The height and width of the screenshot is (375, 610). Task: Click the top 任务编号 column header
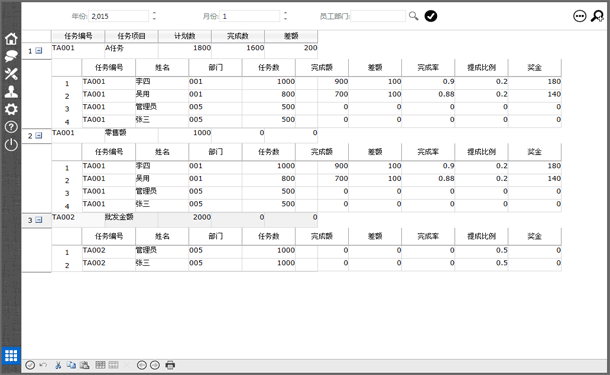pyautogui.click(x=78, y=36)
